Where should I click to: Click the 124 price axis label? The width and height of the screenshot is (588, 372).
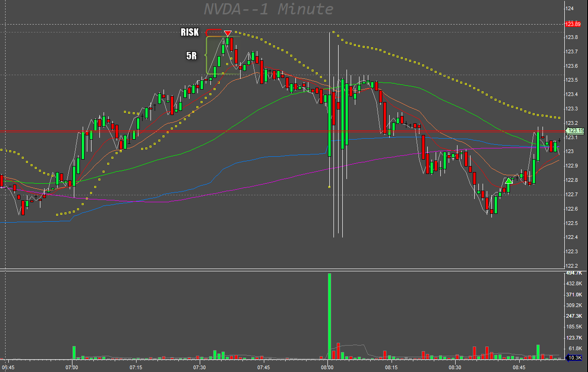tap(570, 9)
